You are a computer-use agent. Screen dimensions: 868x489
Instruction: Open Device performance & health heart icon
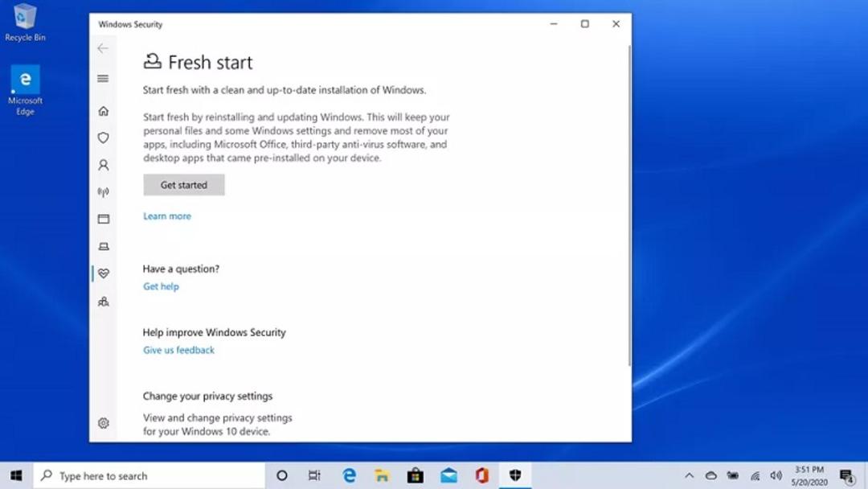click(104, 273)
